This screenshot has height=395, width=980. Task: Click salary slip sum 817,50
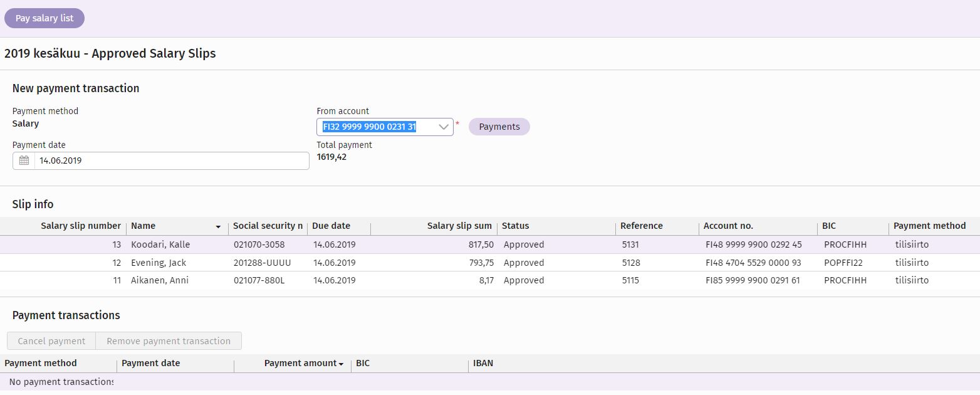pos(481,245)
